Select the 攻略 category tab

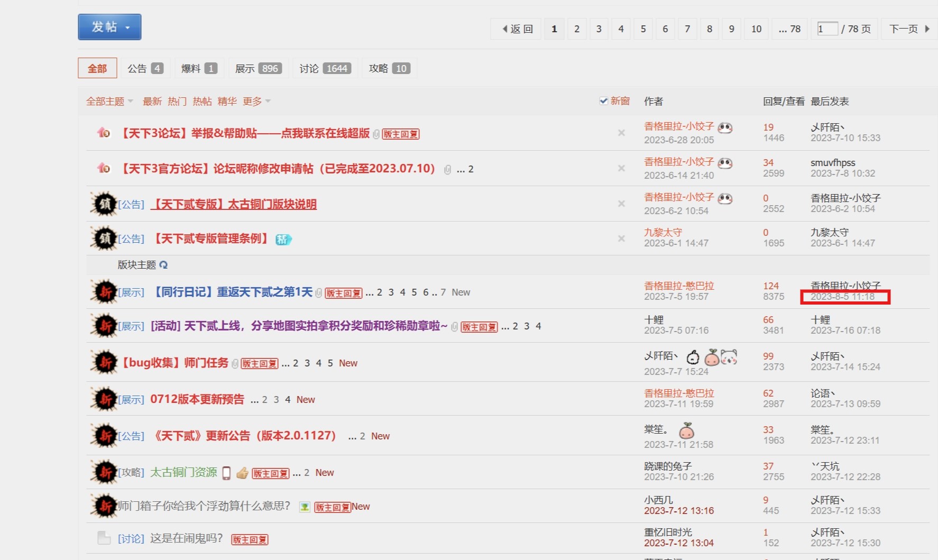click(x=389, y=68)
